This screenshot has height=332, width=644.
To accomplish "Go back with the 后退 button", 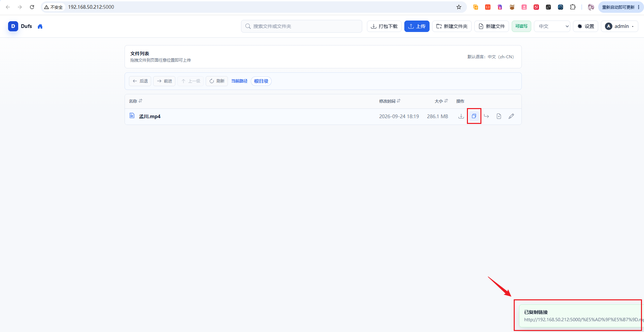I will (x=140, y=81).
